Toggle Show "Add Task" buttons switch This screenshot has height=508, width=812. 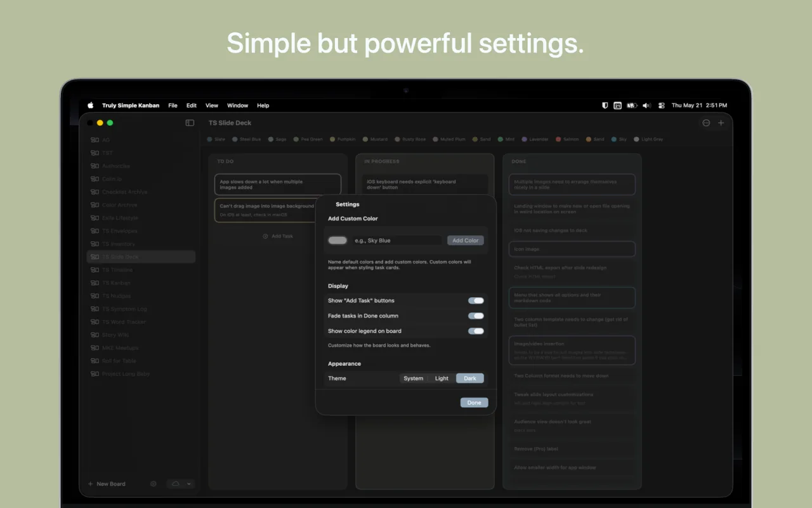[x=476, y=301]
